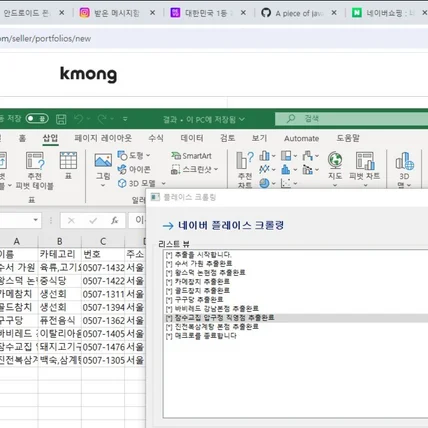Screen dimensions: 428x428
Task: Click the 그림 picture icon
Action: [x=103, y=161]
